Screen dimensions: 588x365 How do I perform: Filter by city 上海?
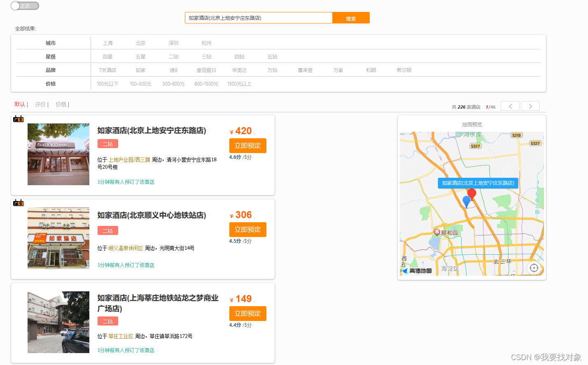pyautogui.click(x=108, y=43)
